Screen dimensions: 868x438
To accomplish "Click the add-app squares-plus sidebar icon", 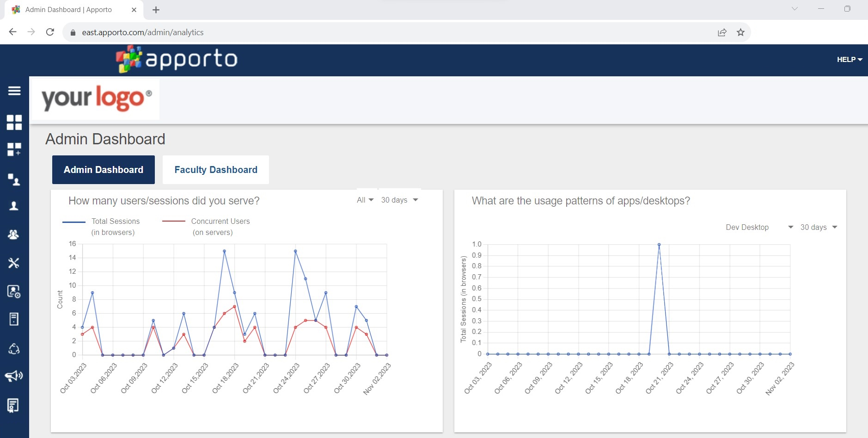I will pyautogui.click(x=14, y=149).
